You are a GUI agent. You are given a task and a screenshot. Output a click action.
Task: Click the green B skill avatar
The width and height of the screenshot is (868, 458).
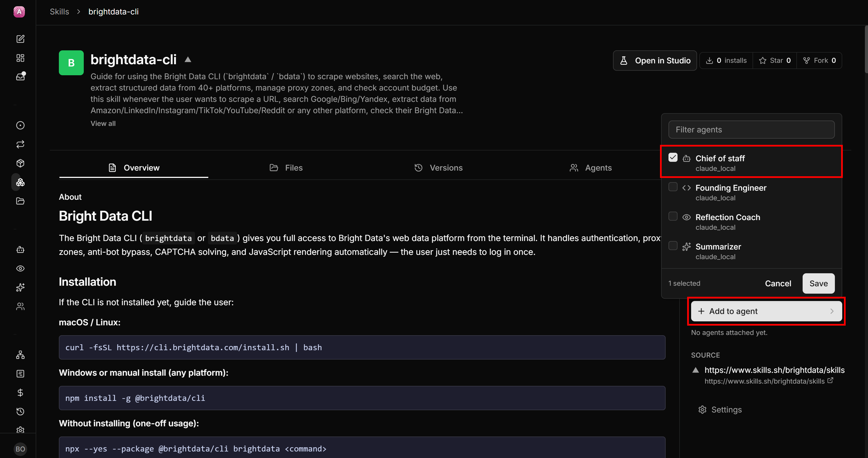[71, 63]
